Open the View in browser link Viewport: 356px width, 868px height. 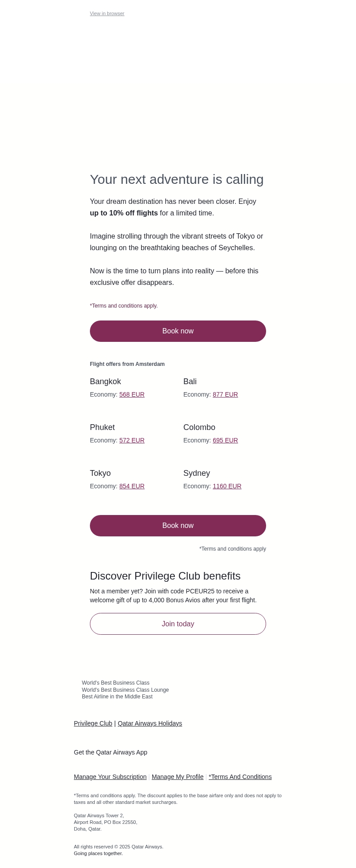107,14
